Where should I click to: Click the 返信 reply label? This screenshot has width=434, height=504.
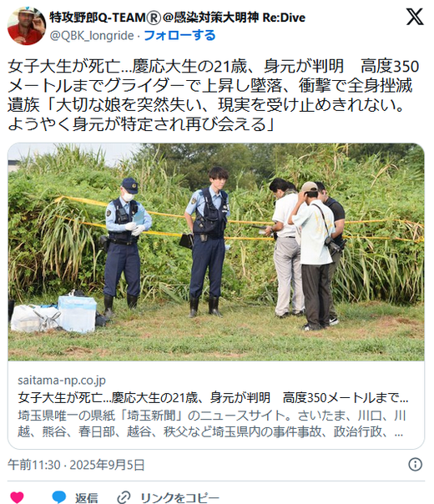click(x=86, y=498)
